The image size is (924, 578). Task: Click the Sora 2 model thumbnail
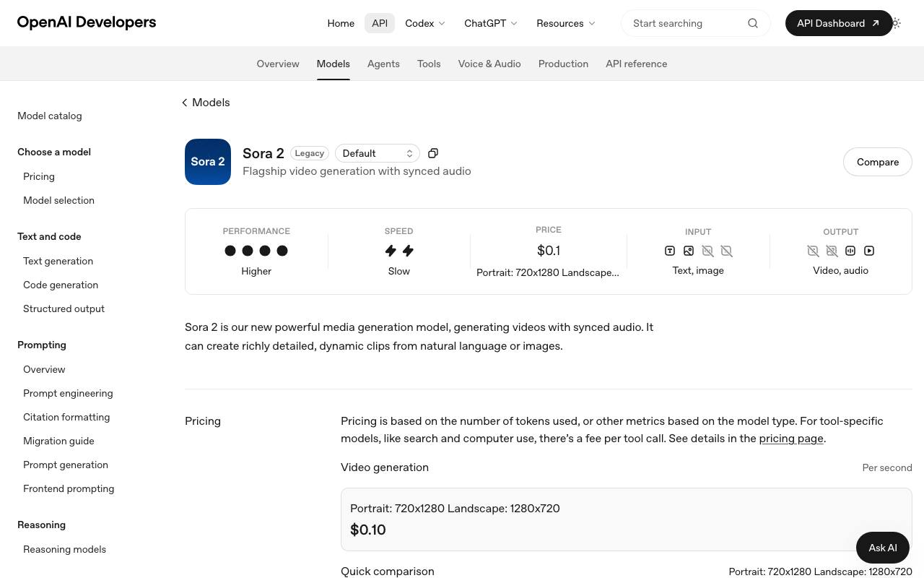(x=208, y=162)
